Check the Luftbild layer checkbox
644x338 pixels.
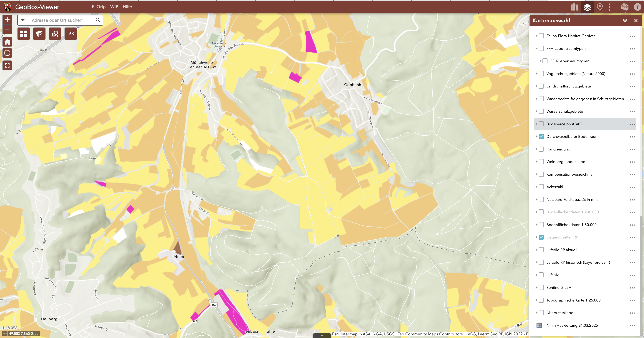(541, 275)
